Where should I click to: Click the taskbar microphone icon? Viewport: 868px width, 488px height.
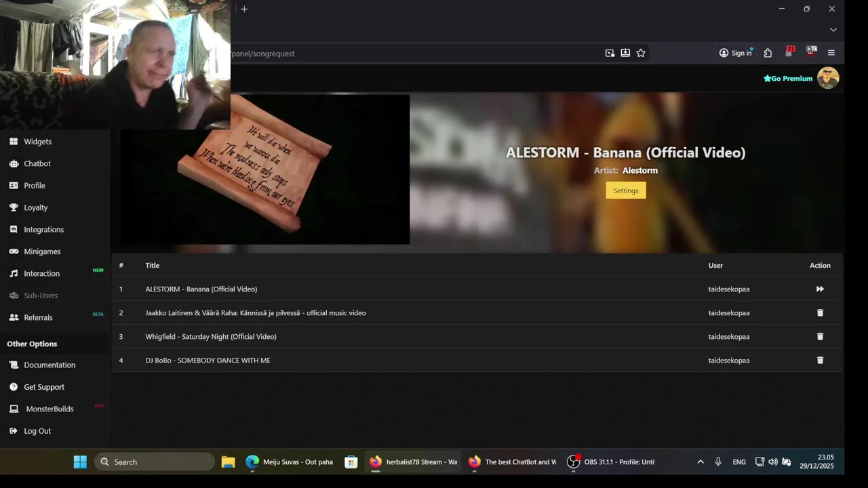[x=718, y=462]
